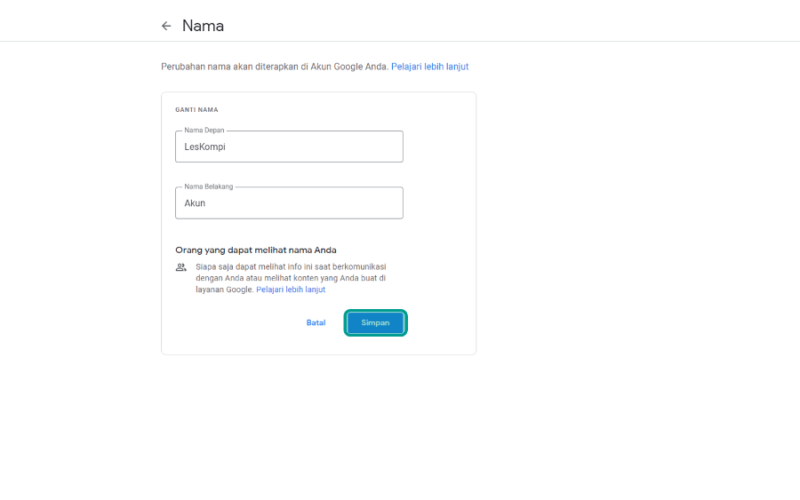Click the Nama page title

click(203, 26)
